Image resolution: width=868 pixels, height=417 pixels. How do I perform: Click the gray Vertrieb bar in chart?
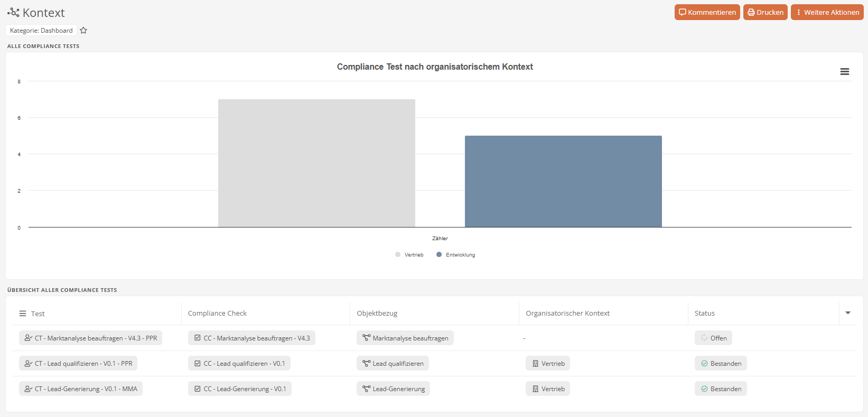[316, 163]
